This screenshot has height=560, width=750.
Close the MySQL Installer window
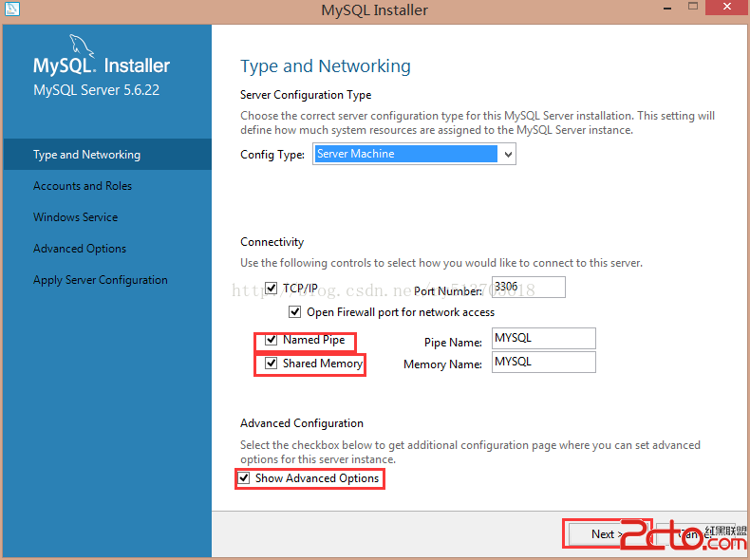[727, 8]
